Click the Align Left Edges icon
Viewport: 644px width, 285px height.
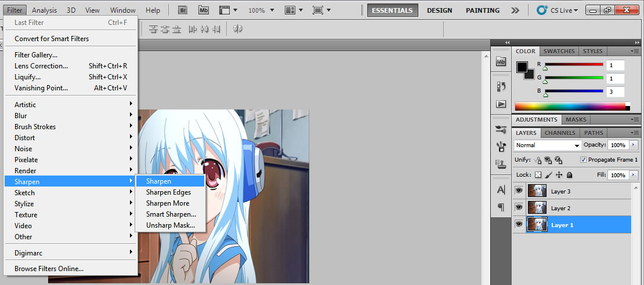193,29
